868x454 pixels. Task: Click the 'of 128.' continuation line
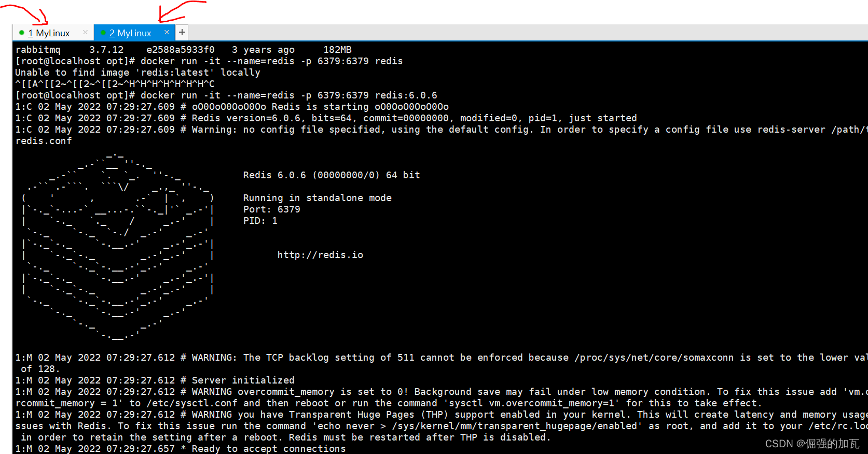[40, 369]
